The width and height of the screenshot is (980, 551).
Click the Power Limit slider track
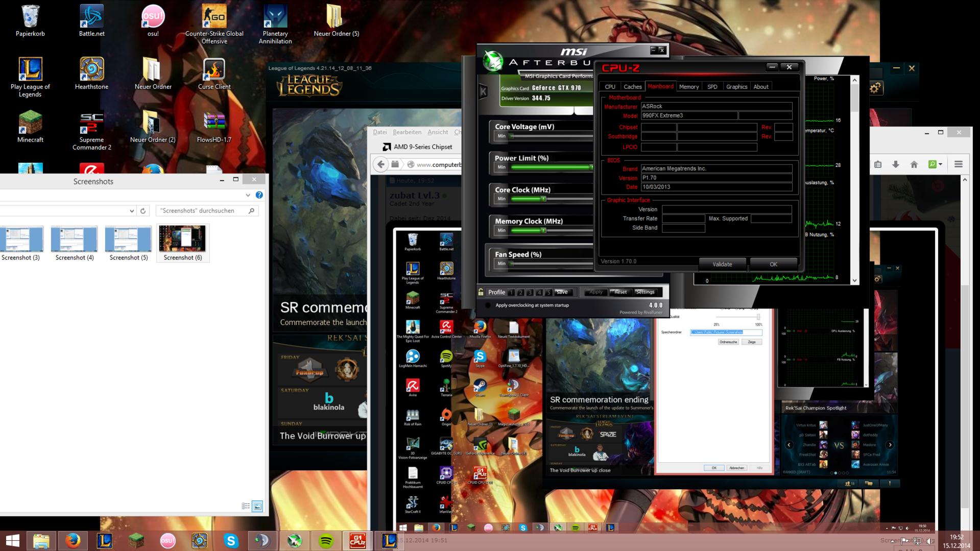point(552,167)
